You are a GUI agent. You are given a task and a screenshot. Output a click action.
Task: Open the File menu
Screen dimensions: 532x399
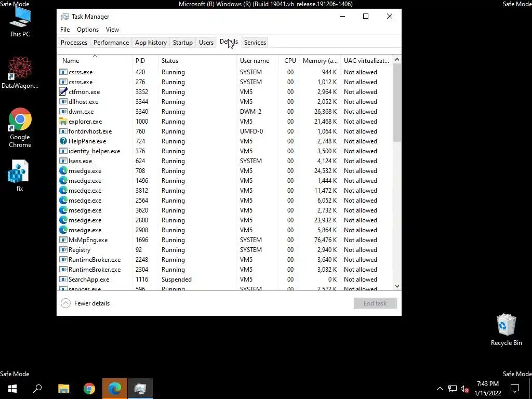[x=65, y=30]
